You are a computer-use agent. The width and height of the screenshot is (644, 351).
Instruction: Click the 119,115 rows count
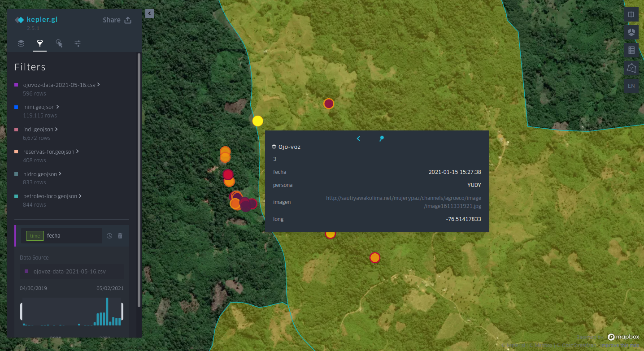(x=40, y=116)
